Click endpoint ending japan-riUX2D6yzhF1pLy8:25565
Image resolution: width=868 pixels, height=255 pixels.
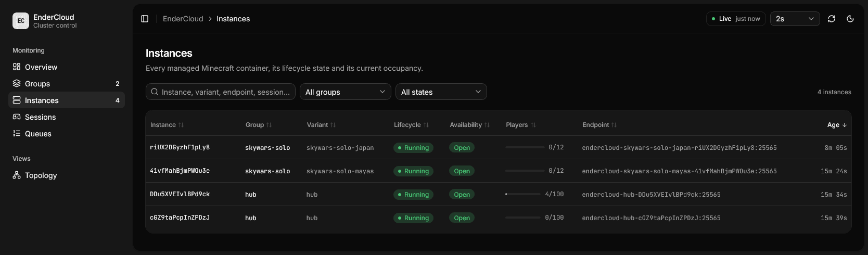(x=679, y=148)
